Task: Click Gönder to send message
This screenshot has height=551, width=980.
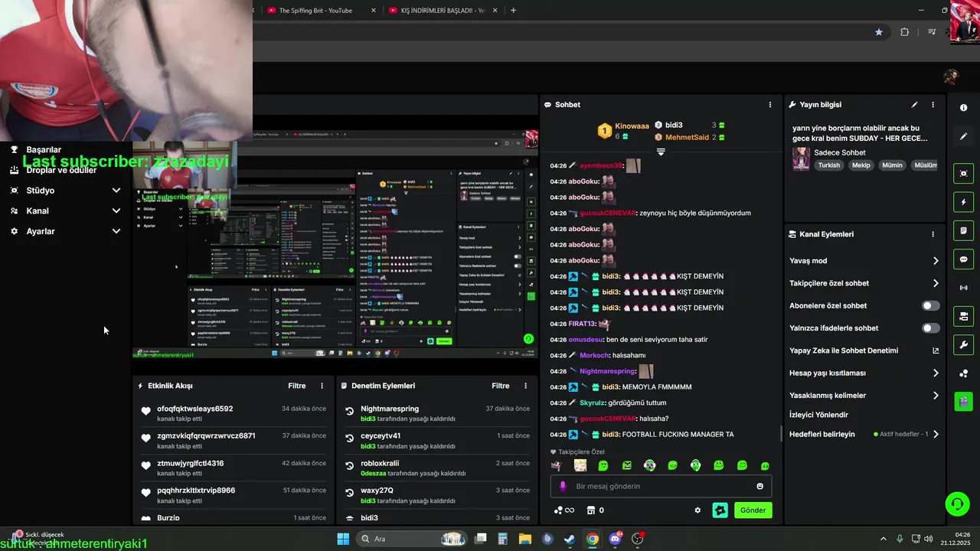Action: (753, 510)
